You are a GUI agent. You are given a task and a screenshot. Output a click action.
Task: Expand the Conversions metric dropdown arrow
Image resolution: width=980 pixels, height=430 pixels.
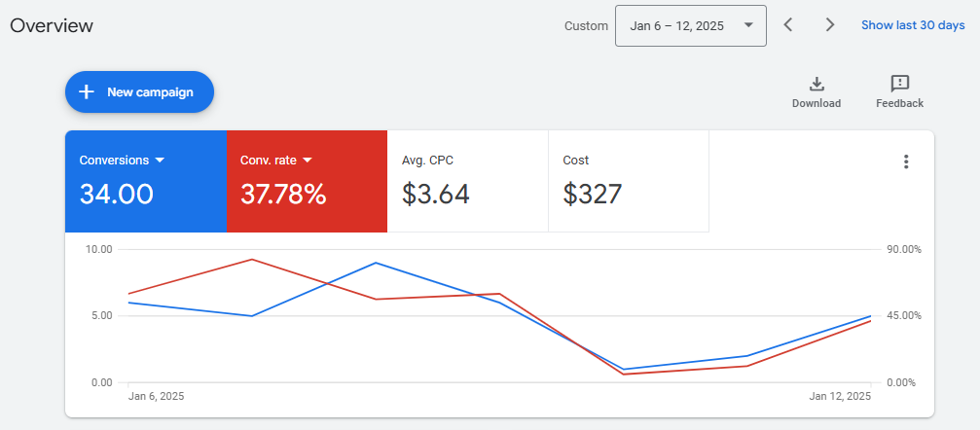160,161
